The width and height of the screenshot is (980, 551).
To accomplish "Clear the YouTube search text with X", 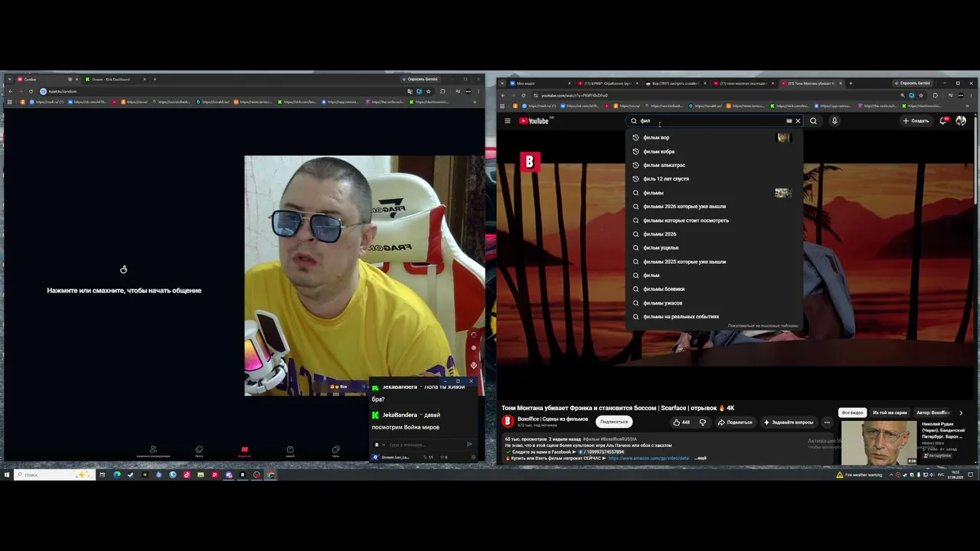I will (798, 121).
